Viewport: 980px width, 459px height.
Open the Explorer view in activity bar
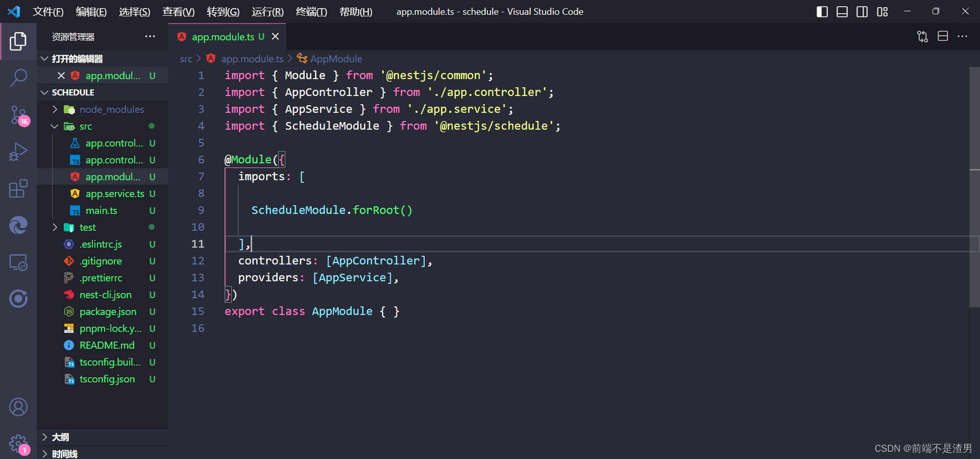tap(18, 41)
